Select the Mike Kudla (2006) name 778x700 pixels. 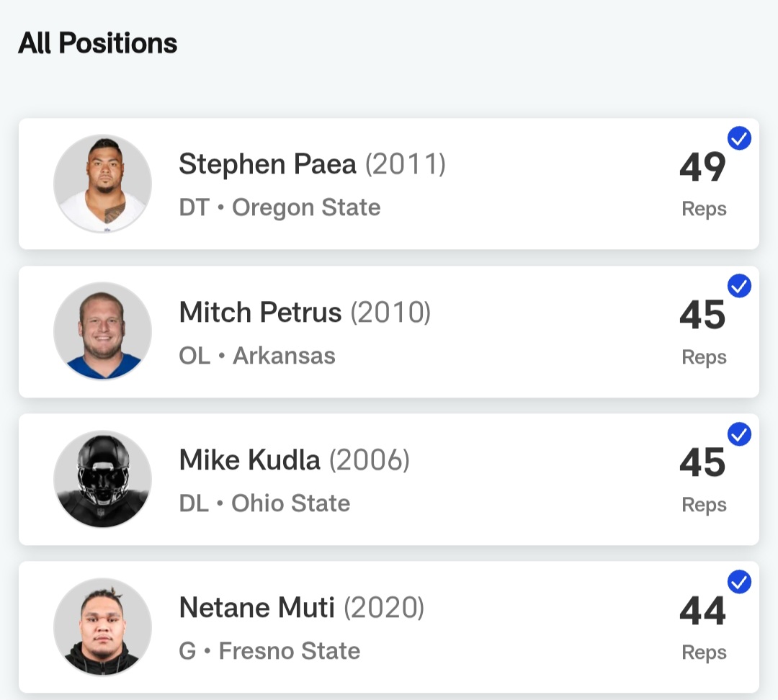click(x=294, y=460)
